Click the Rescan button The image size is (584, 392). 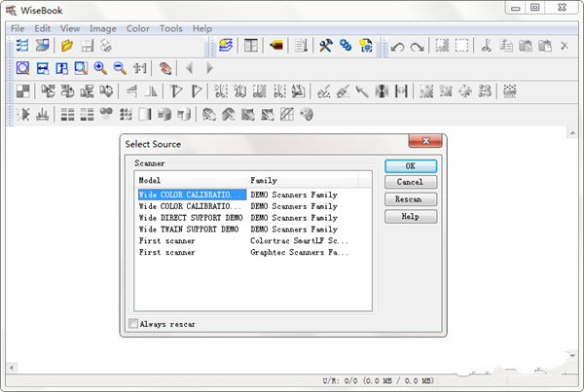tap(410, 199)
